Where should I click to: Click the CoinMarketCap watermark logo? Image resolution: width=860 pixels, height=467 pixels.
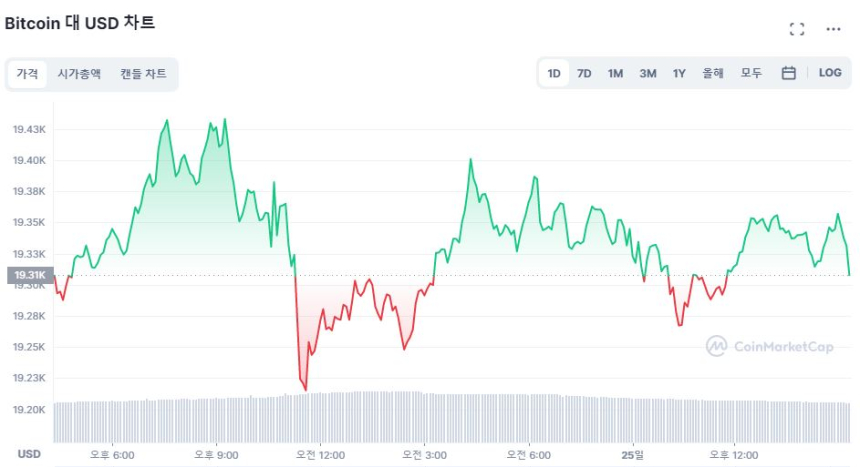[769, 346]
